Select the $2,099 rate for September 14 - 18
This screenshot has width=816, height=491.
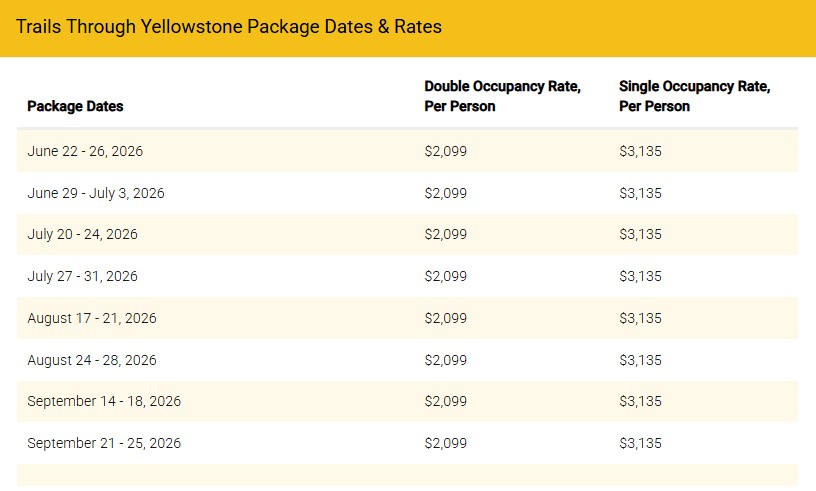[446, 401]
